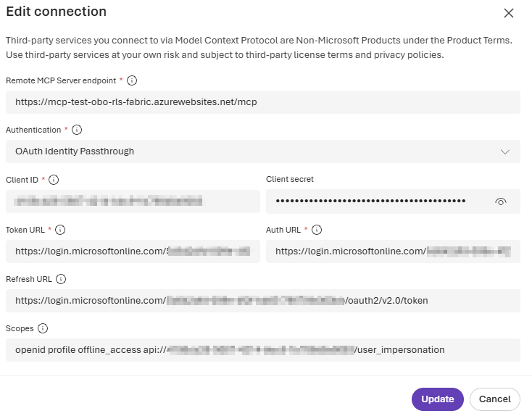Click info icon next to Token URL

[x=60, y=230]
